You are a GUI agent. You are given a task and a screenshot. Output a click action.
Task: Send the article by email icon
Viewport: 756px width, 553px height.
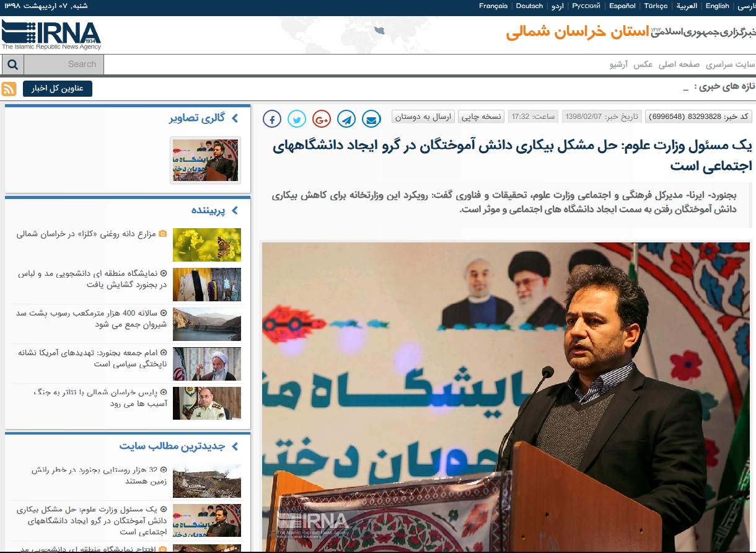(x=371, y=118)
